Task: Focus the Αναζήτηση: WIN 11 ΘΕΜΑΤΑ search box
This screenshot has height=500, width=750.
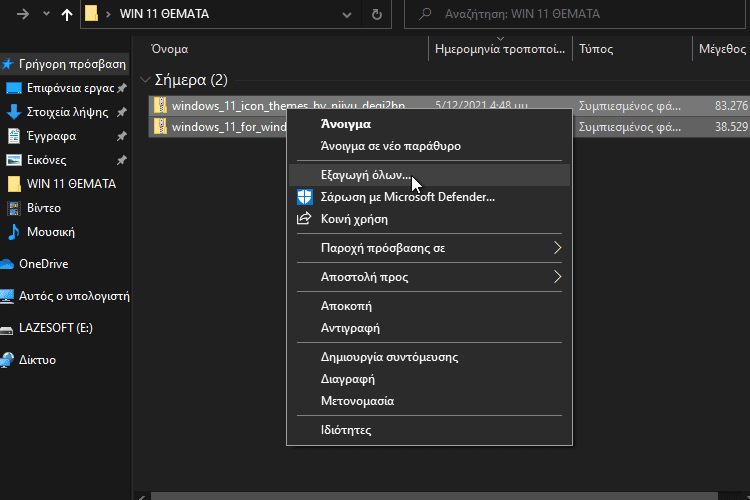Action: [576, 14]
